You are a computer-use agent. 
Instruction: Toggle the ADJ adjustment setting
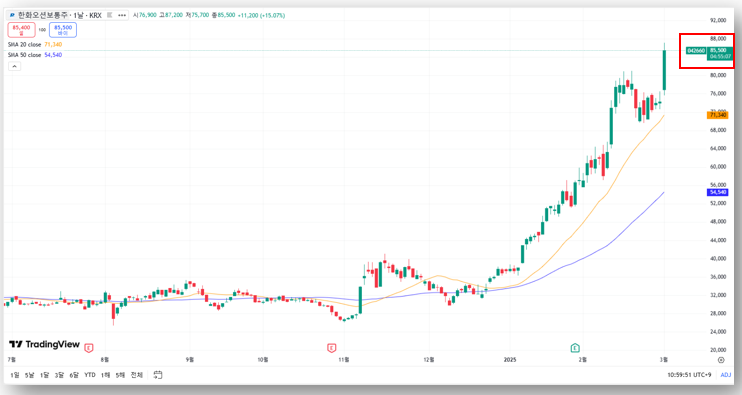pyautogui.click(x=725, y=375)
